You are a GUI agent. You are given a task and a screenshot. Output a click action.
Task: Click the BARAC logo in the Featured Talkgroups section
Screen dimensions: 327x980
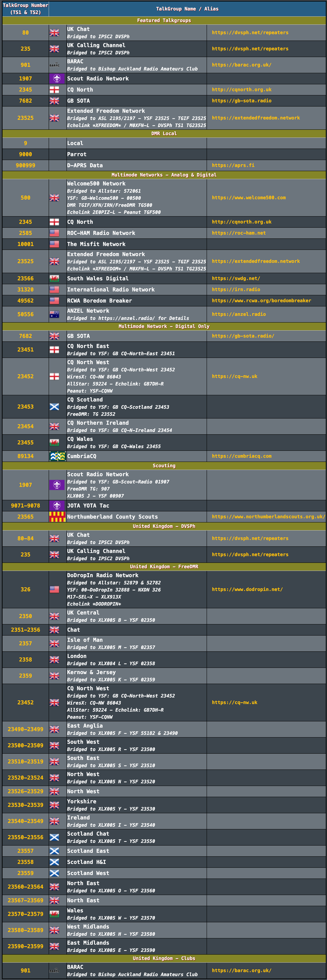coord(54,65)
